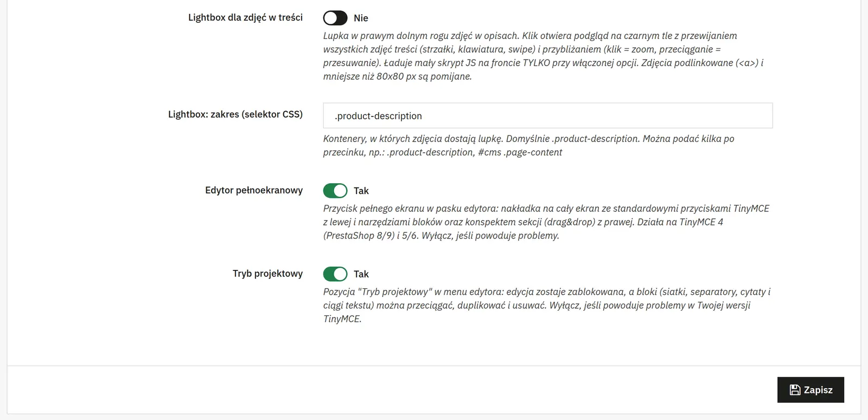Click the ".product-description" text inside the input
868x420 pixels.
click(378, 116)
